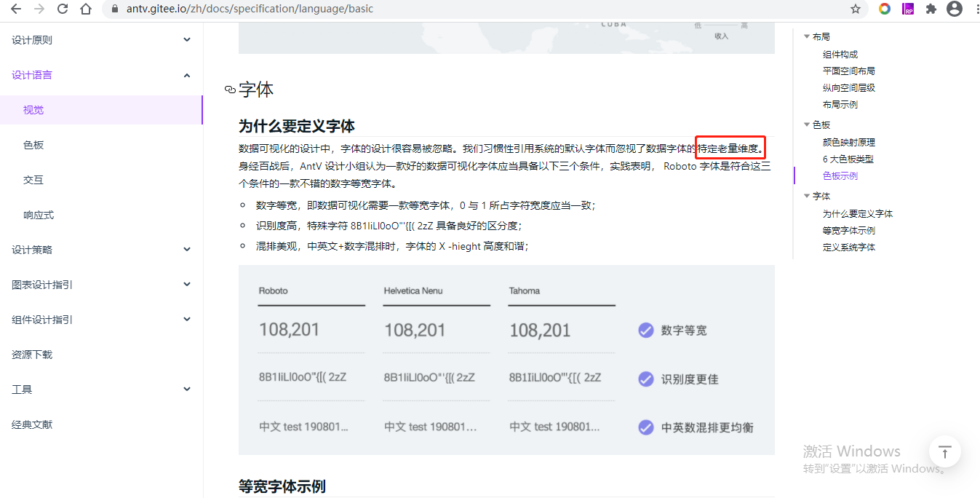This screenshot has width=980, height=498.
Task: Click the checkmark icon beside 数字等宽
Action: pos(645,331)
